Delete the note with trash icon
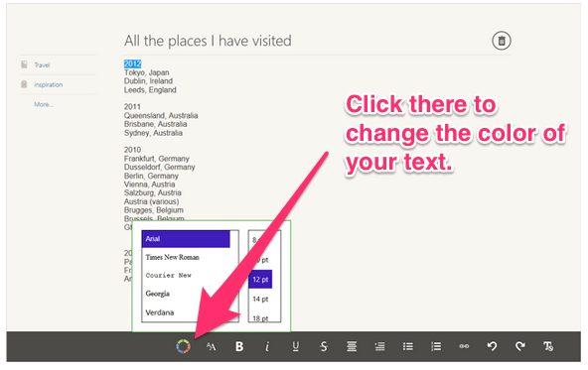588x370 pixels. (502, 41)
